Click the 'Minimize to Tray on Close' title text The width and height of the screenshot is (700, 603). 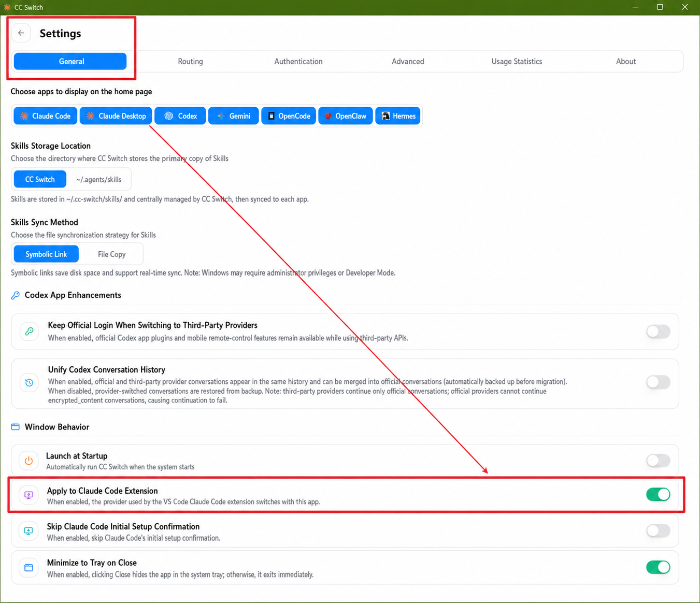pos(92,563)
